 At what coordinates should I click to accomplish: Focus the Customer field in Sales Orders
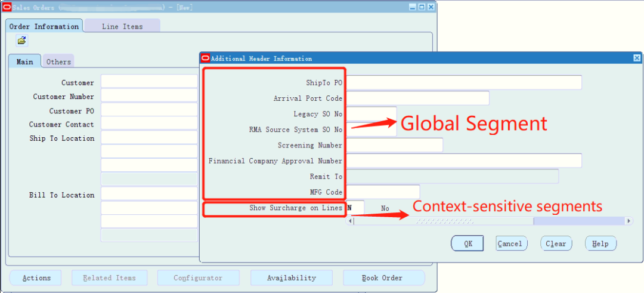(x=150, y=81)
